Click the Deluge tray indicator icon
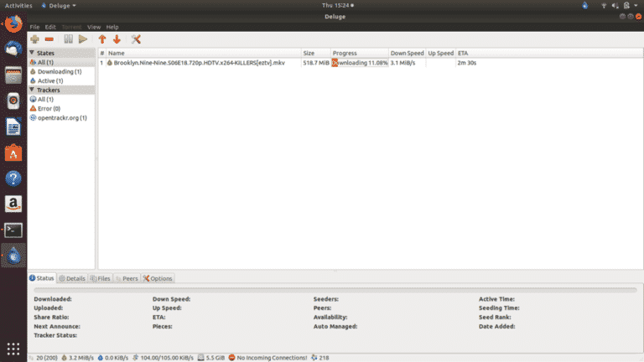 585,5
